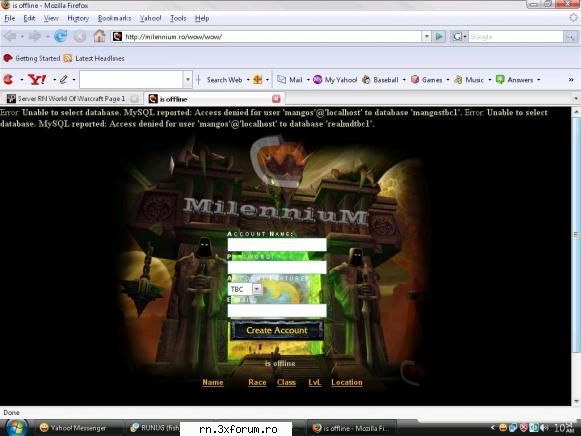
Task: Open the address bar history dropdown
Action: point(426,36)
